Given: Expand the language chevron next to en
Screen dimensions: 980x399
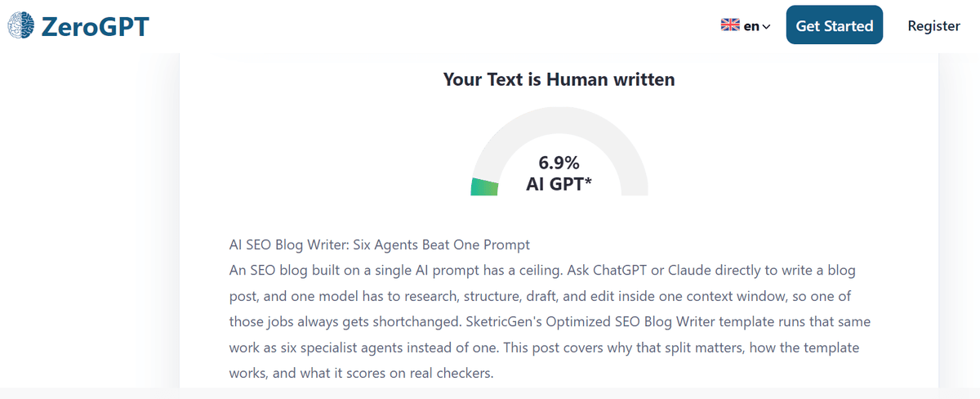Looking at the screenshot, I should coord(766,27).
